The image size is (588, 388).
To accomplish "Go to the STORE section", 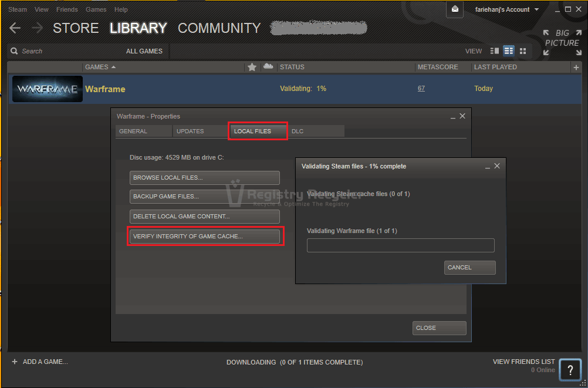I will [76, 28].
